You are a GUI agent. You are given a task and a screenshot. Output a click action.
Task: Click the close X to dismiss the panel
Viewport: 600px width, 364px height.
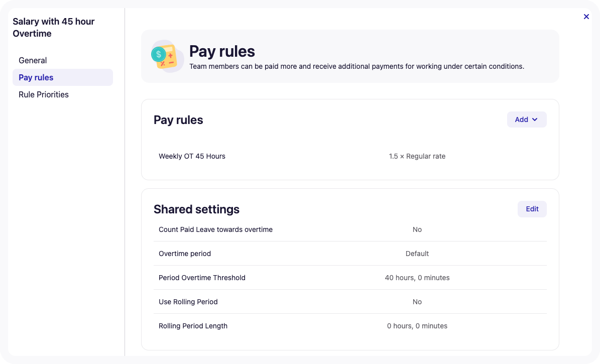pos(586,17)
